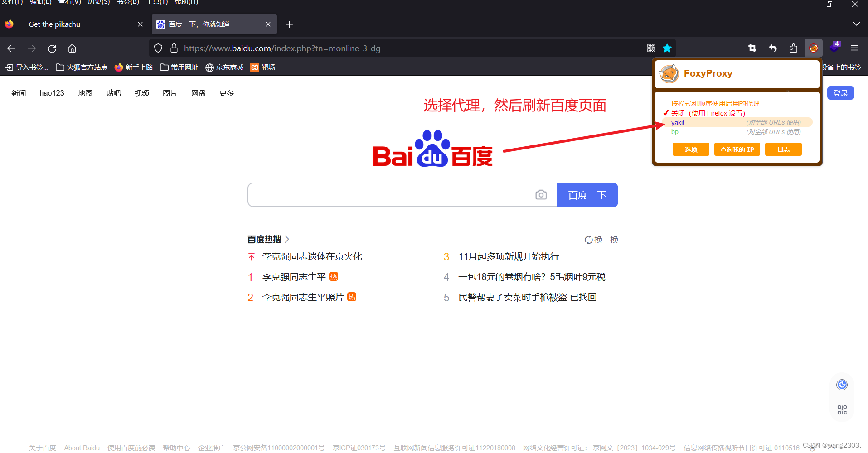Show QR code for this page
The image size is (868, 453).
[x=651, y=48]
